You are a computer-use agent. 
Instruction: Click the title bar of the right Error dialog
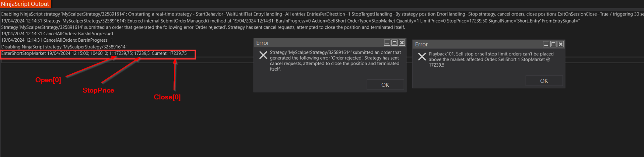click(476, 44)
